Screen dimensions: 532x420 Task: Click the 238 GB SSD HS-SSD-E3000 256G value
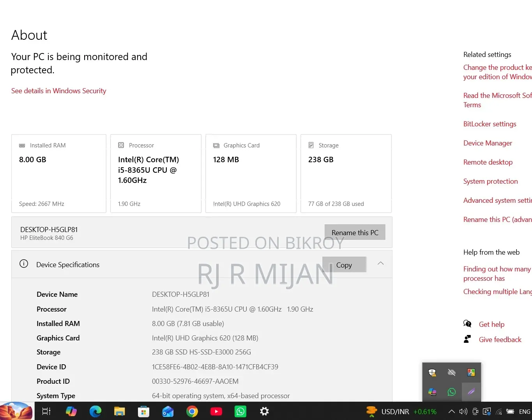click(x=201, y=352)
